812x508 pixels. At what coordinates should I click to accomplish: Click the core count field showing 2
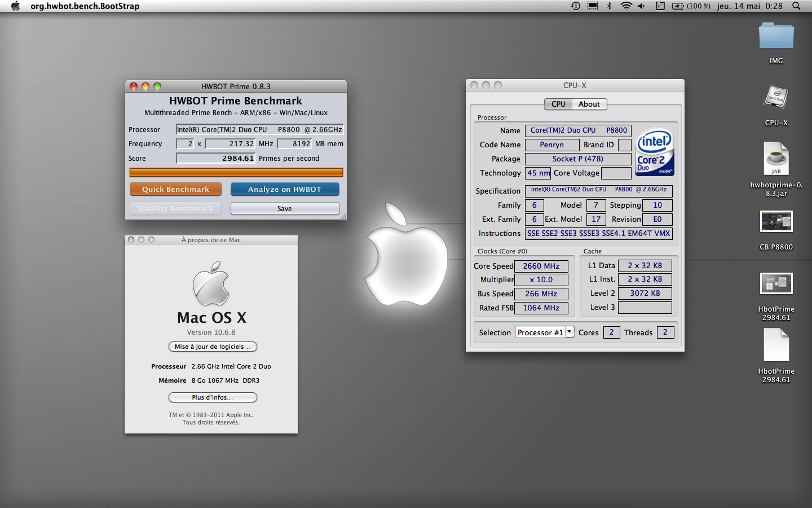pos(186,143)
